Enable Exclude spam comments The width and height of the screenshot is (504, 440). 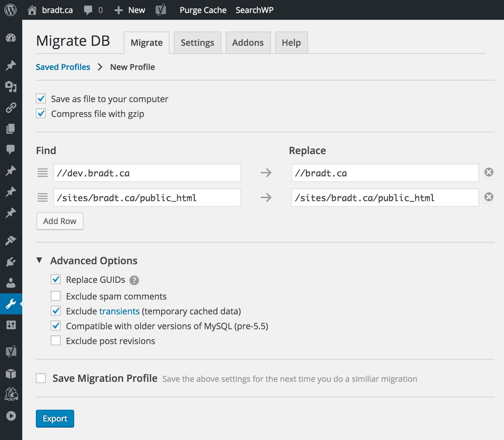56,296
